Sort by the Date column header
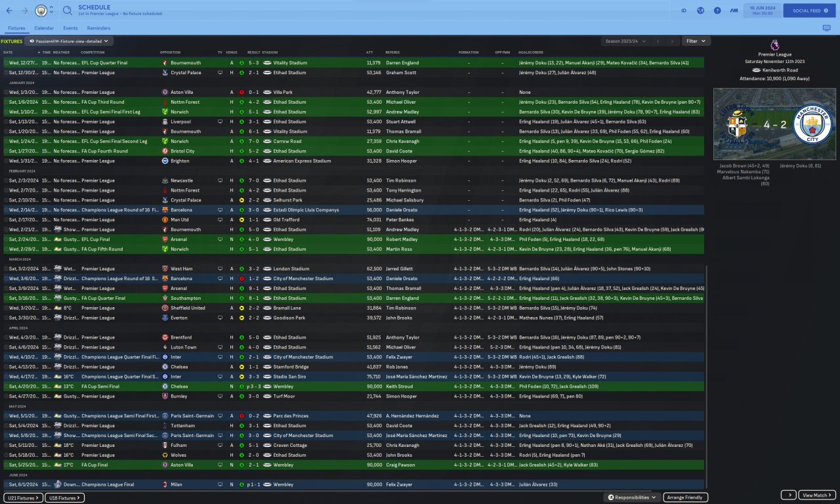 8,52
